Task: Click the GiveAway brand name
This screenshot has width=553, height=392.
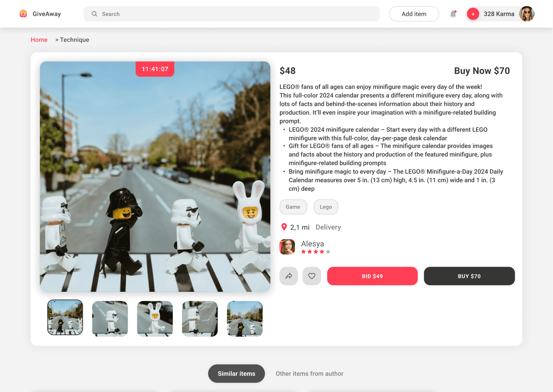Action: coord(47,14)
